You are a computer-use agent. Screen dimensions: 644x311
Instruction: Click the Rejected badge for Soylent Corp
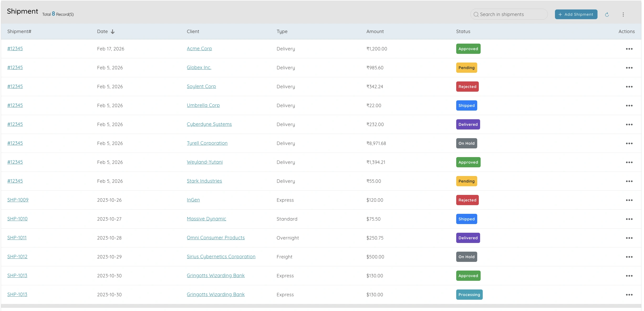click(467, 87)
